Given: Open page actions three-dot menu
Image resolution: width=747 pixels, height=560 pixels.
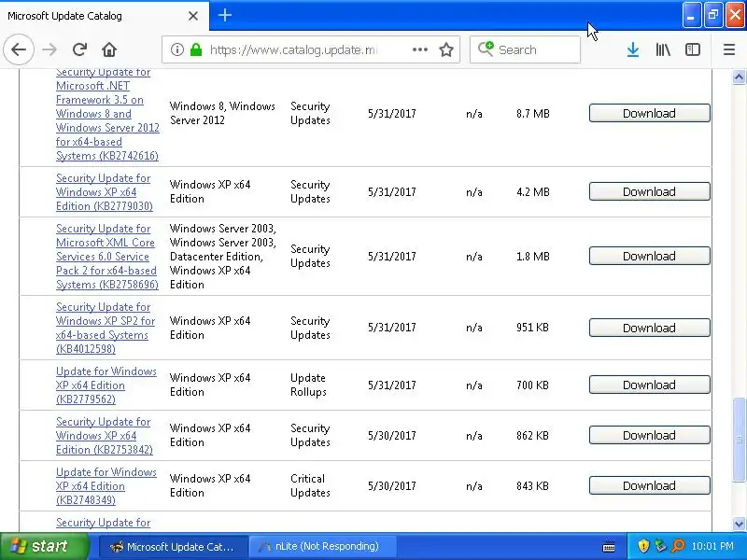Looking at the screenshot, I should coord(419,49).
